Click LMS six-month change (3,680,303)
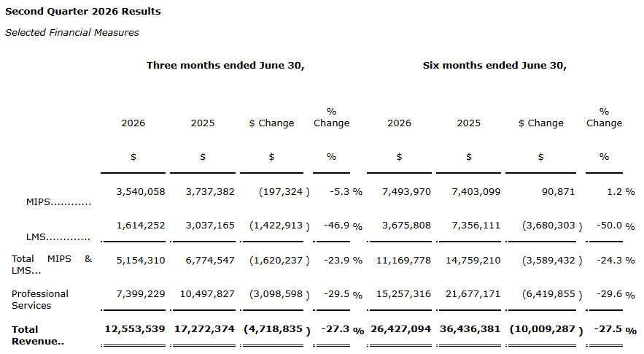Viewport: 644px width, 354px height. [552, 226]
